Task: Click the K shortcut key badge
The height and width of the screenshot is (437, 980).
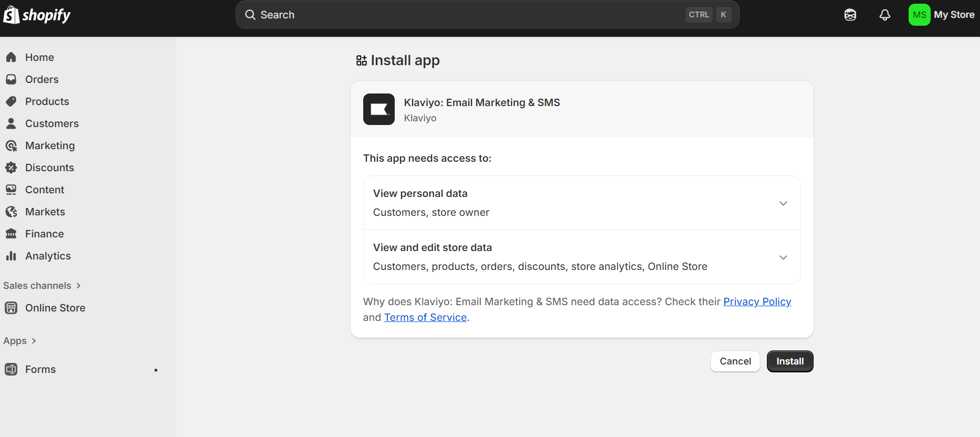Action: pos(723,15)
